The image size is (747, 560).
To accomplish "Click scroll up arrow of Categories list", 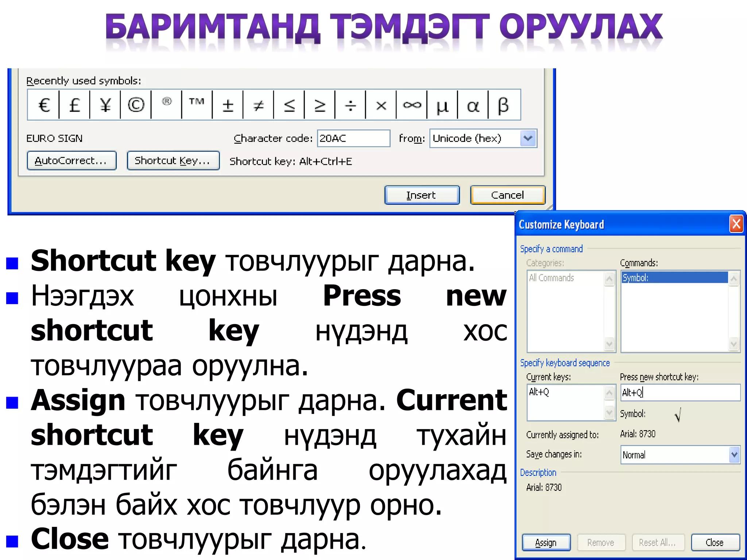I will point(609,279).
